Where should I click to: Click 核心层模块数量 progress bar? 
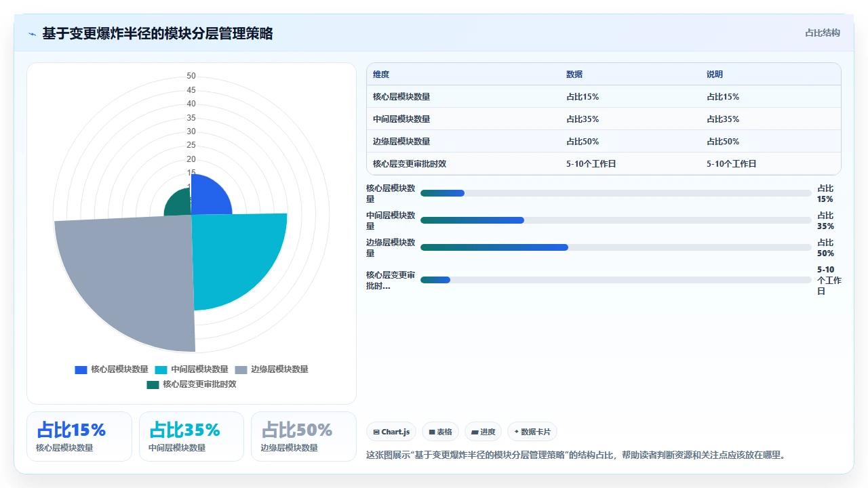coord(616,193)
